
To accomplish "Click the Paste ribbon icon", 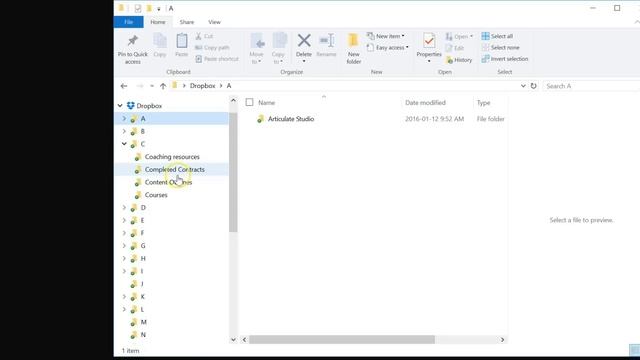I will point(182,41).
